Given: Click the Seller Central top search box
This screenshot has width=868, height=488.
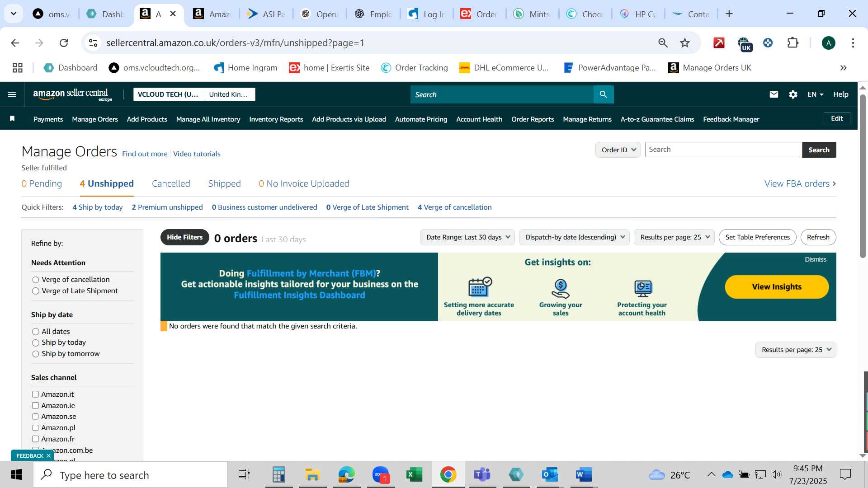Looking at the screenshot, I should (502, 94).
